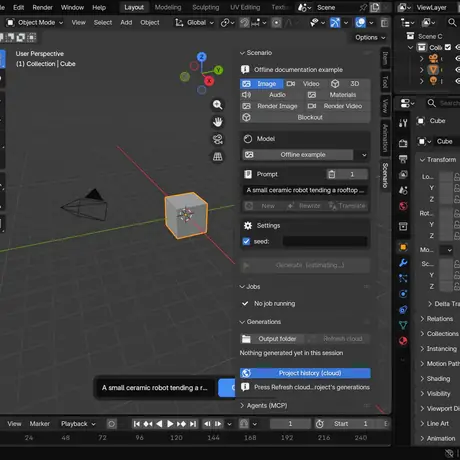Switch to UV Editing workspace tab

point(245,7)
